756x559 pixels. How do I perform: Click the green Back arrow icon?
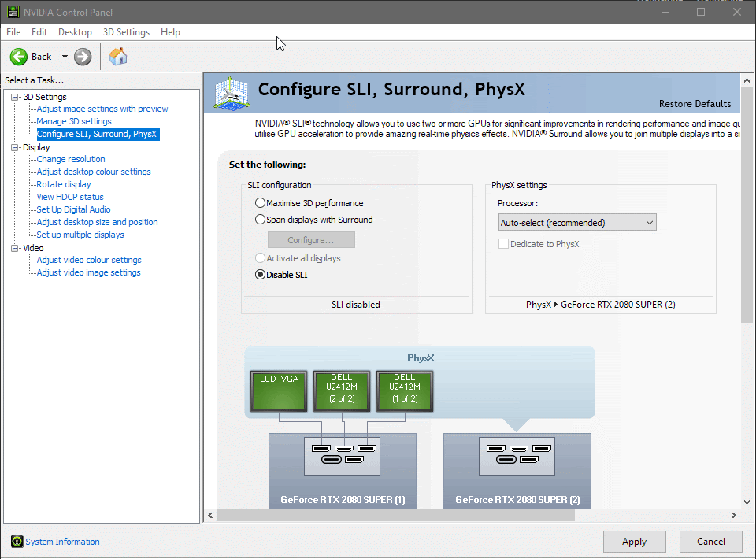tap(19, 57)
